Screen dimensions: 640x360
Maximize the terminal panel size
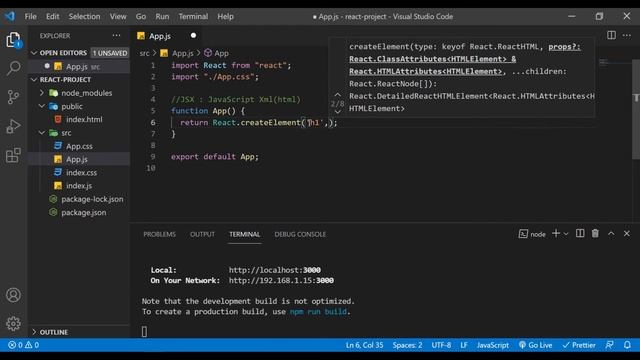pos(611,233)
